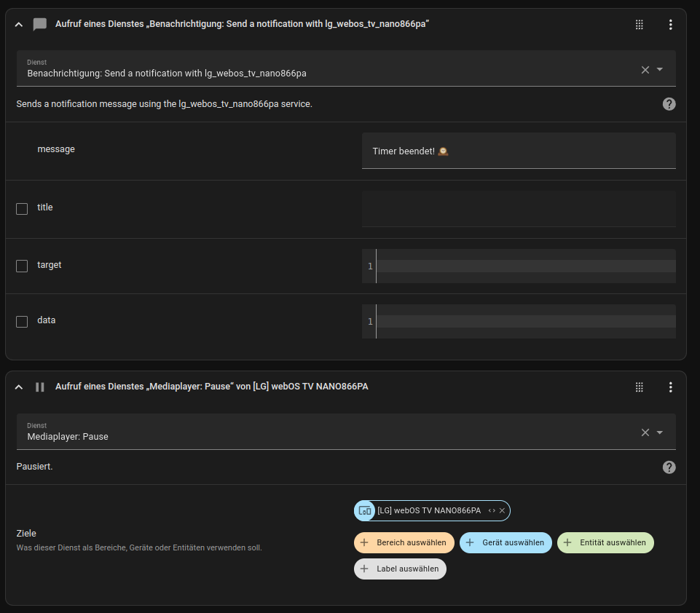Collapse the notification service action card

(19, 25)
